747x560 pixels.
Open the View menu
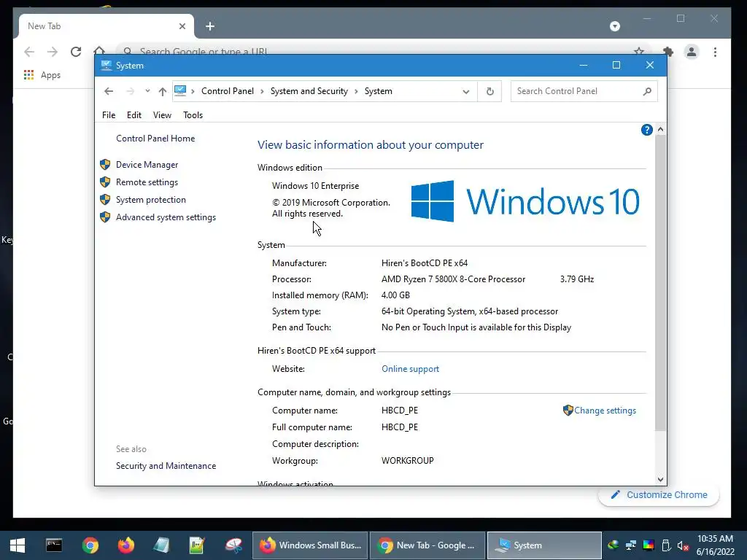coord(162,114)
